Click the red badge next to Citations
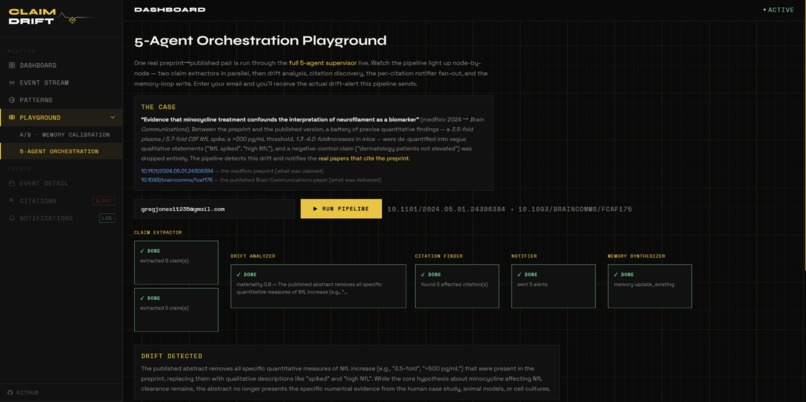The width and height of the screenshot is (806, 402). point(104,201)
